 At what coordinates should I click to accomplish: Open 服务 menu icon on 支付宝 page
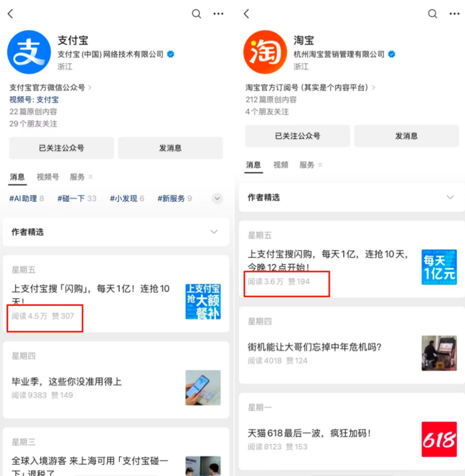pyautogui.click(x=90, y=177)
